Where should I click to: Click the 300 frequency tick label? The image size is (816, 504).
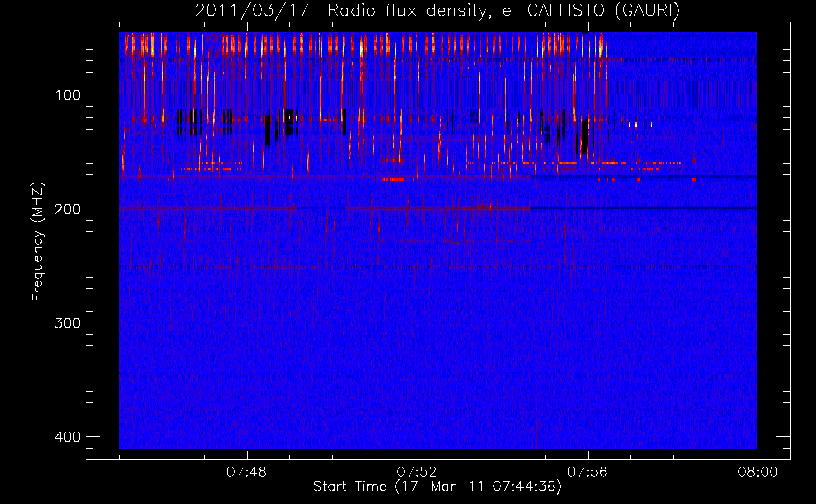[68, 323]
